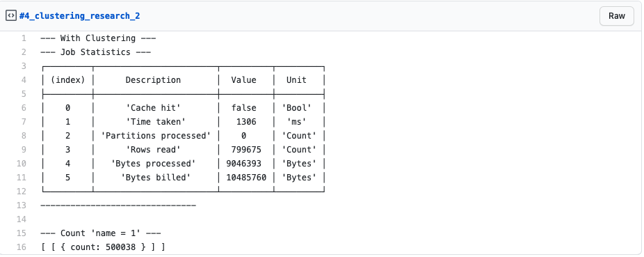Select line number 11
The width and height of the screenshot is (644, 257).
tap(22, 177)
